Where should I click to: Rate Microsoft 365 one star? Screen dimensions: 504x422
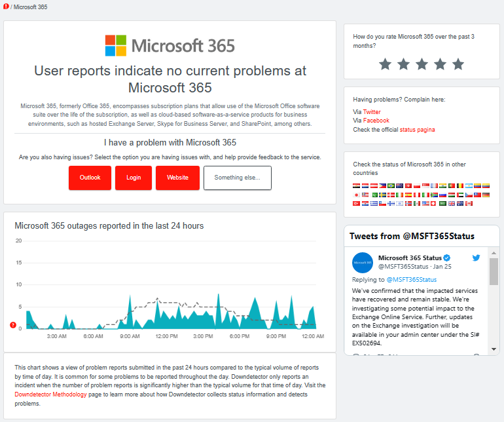pos(385,64)
